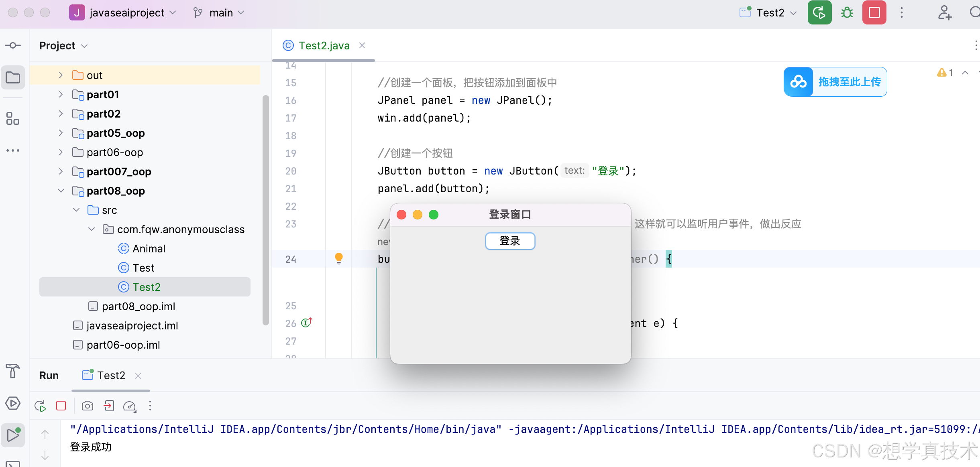Click the Code With Me add user icon
The height and width of the screenshot is (467, 980).
945,13
